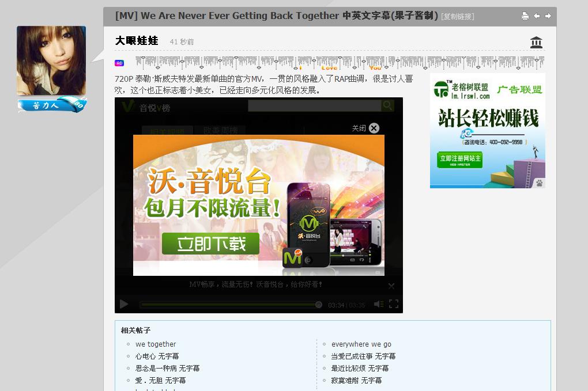Click the forward arrow in the title bar
Viewport: 588px width, 391px height.
click(548, 16)
